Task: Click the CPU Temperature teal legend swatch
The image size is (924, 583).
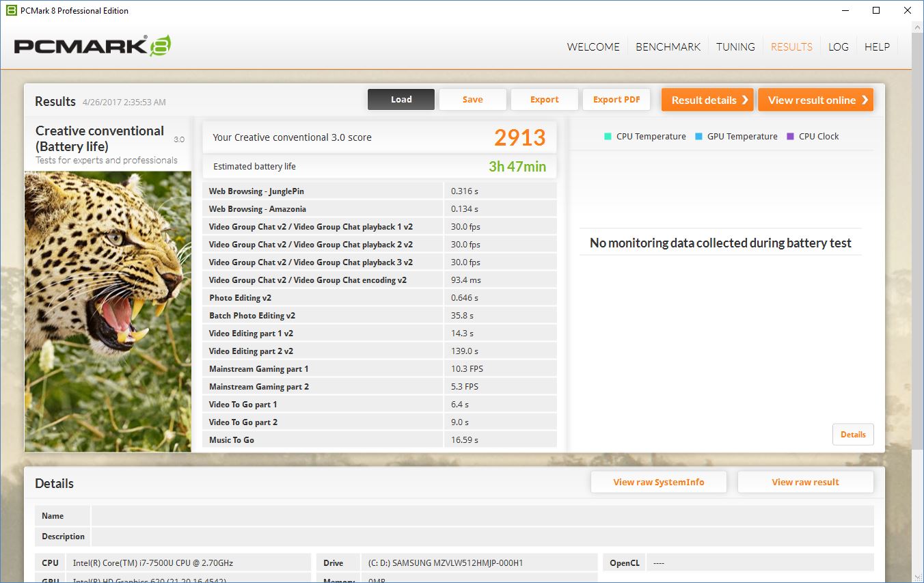Action: point(608,136)
